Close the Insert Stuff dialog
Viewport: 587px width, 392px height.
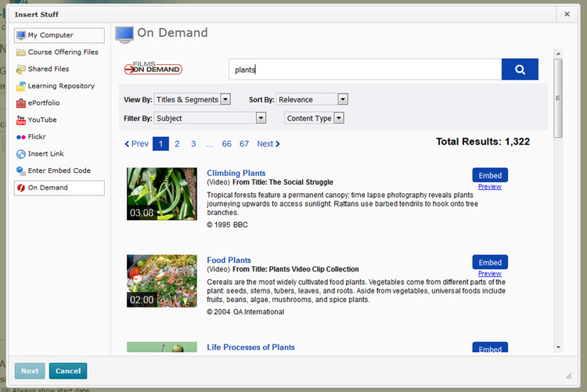click(x=567, y=14)
